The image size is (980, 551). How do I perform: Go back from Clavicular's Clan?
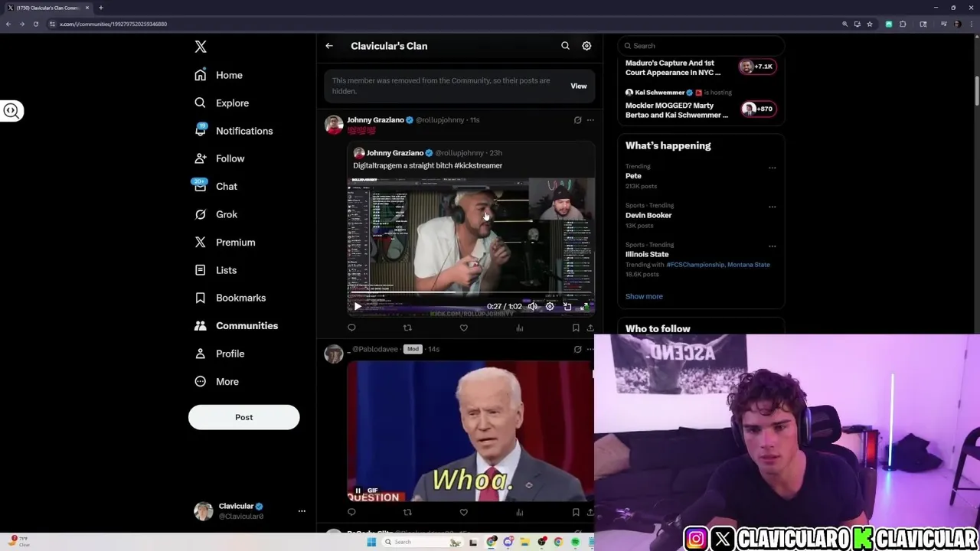point(329,46)
